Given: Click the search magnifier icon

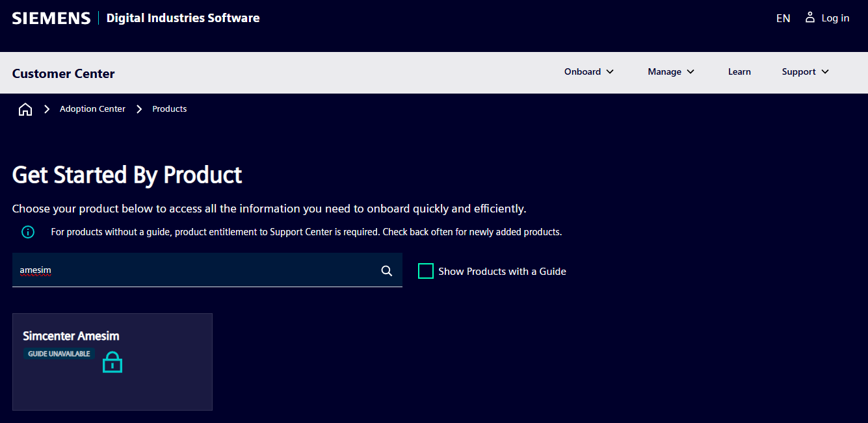Looking at the screenshot, I should point(387,271).
